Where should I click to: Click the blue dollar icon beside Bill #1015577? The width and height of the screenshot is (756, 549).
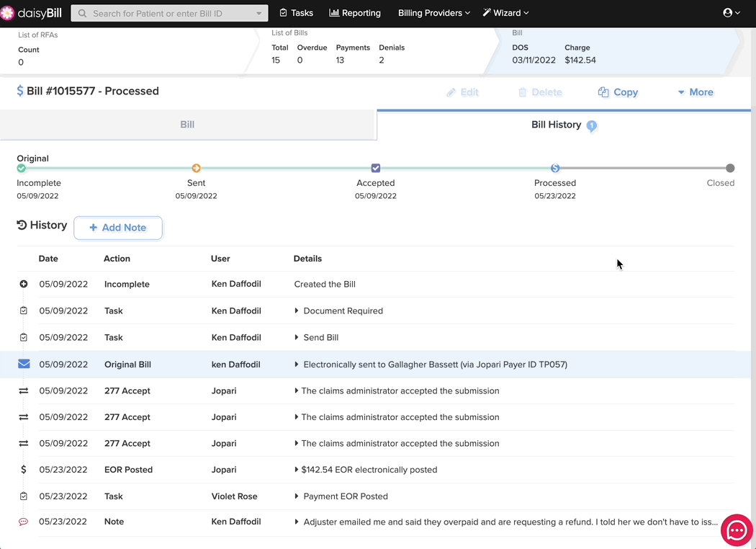tap(19, 91)
